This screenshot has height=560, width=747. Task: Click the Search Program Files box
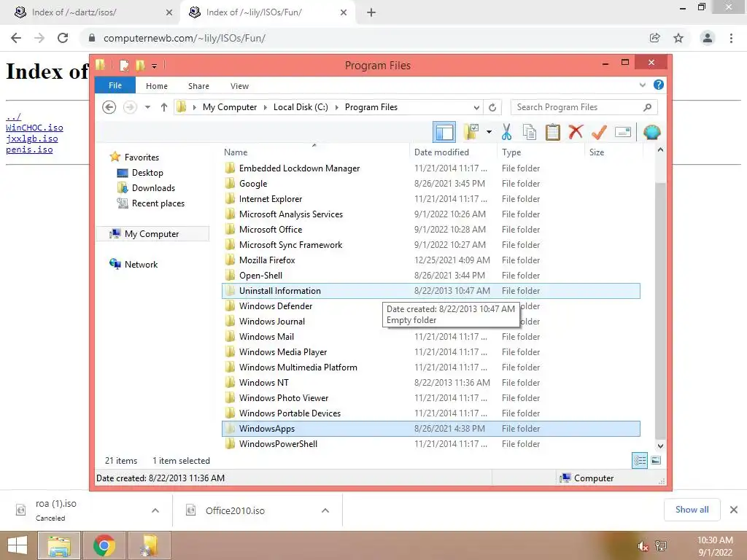[584, 107]
